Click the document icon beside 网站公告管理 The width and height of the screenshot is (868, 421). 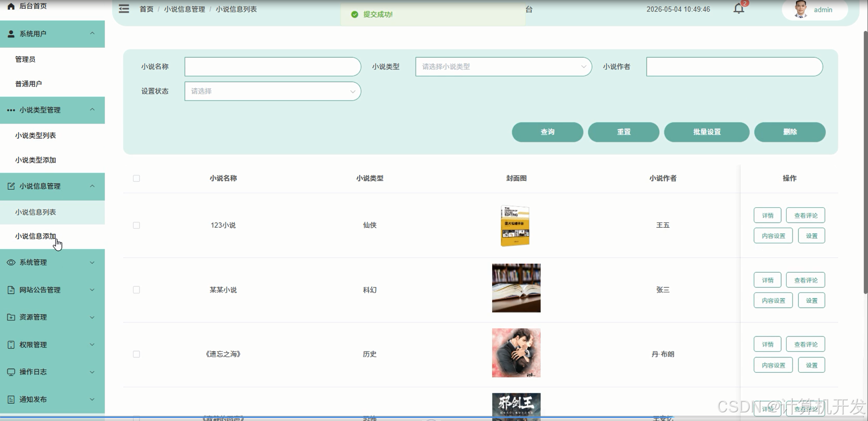11,290
